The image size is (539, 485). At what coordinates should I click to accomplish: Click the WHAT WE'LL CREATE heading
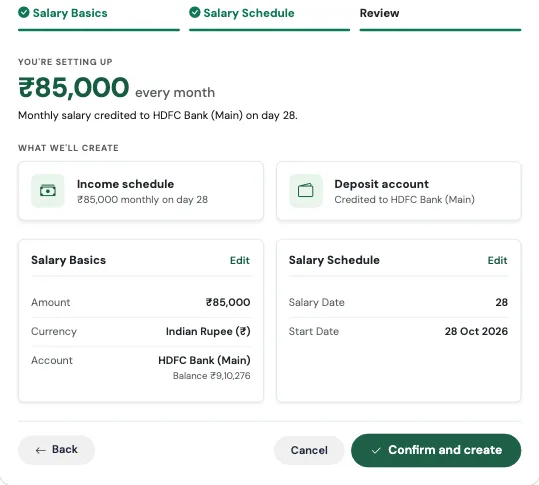tap(68, 148)
